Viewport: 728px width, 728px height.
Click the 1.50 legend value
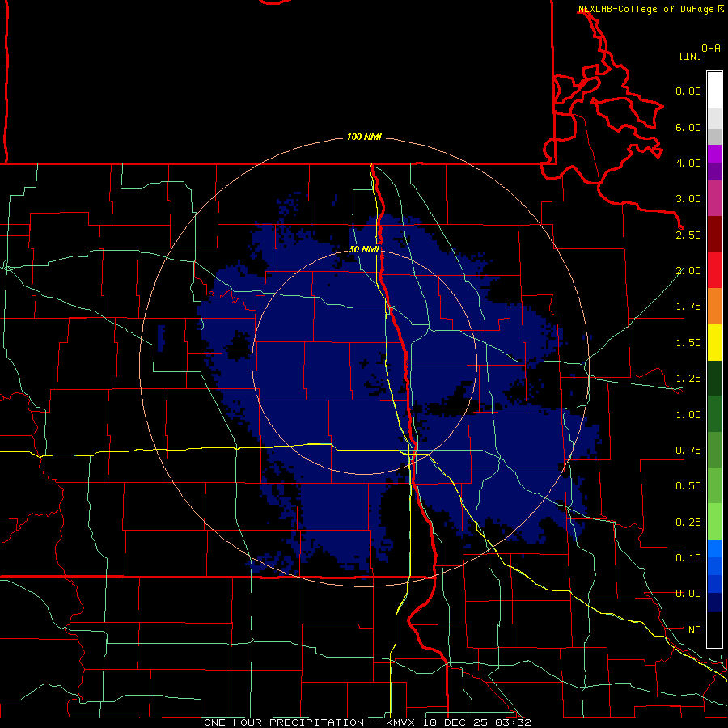(x=688, y=343)
